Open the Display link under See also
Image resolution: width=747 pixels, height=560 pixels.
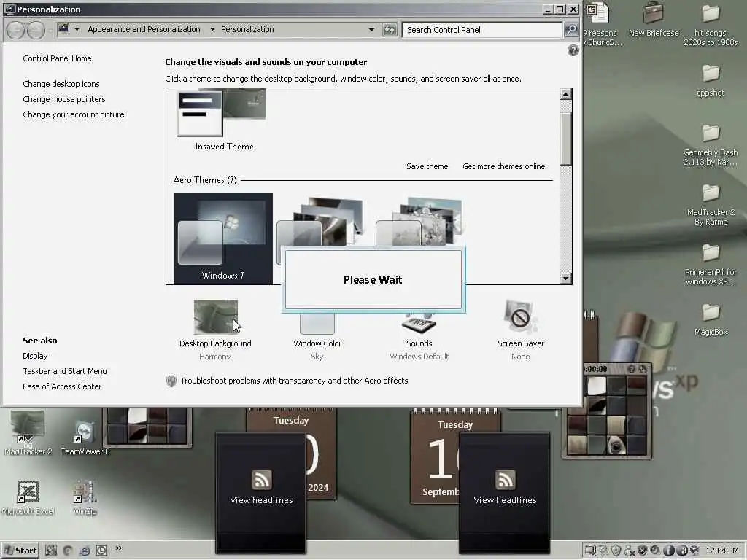tap(35, 356)
